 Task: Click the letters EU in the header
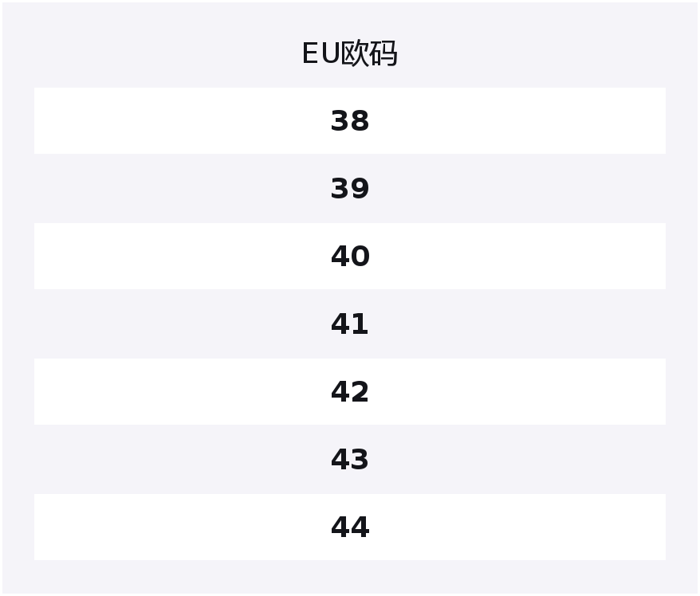tap(321, 53)
